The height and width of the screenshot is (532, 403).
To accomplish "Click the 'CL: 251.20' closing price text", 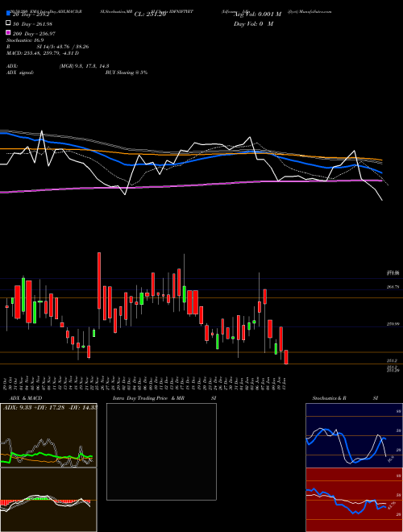I will pos(150,14).
